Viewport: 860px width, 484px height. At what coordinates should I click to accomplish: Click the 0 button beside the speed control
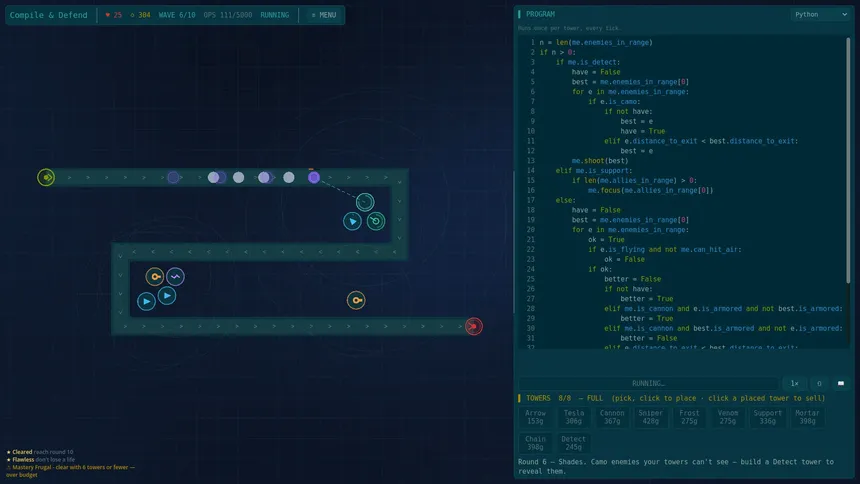pos(819,384)
